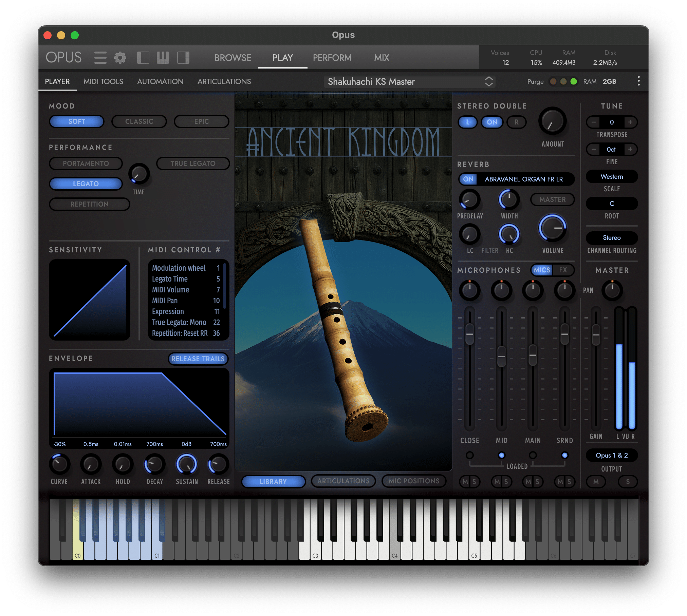Toggle the right sidebar panel icon
The image size is (687, 616).
point(183,58)
